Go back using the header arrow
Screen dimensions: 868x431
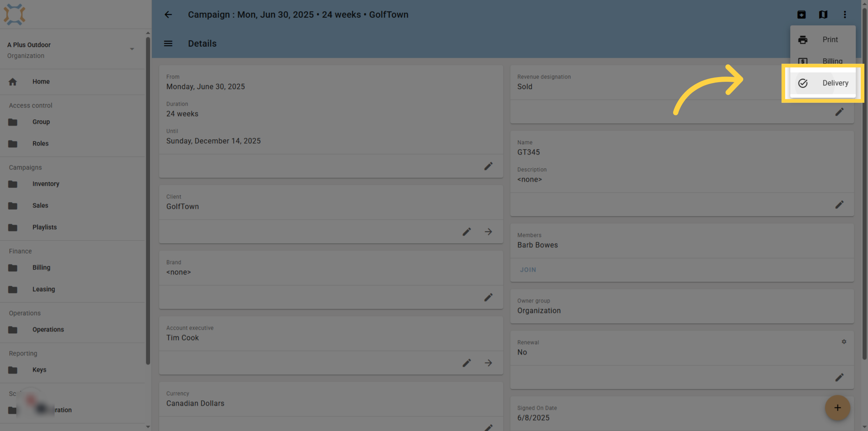(x=168, y=14)
